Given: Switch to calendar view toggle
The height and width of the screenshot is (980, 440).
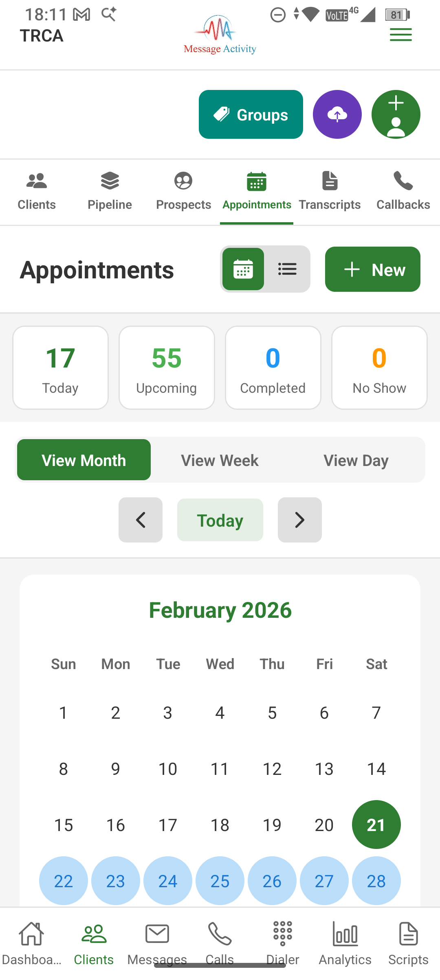Looking at the screenshot, I should click(x=243, y=269).
